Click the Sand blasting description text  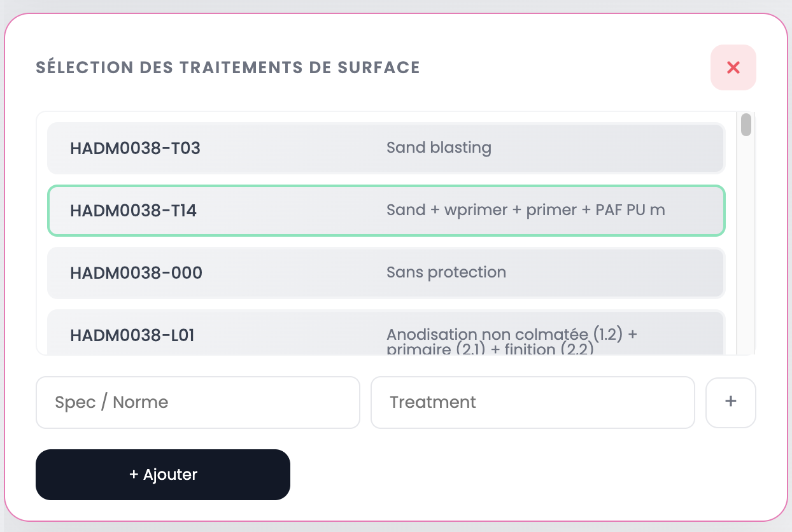point(439,148)
